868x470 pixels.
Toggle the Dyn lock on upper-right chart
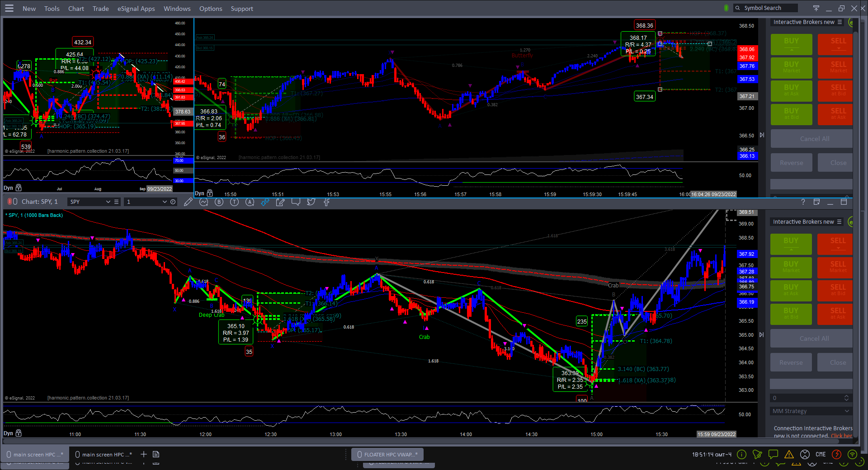coord(210,193)
